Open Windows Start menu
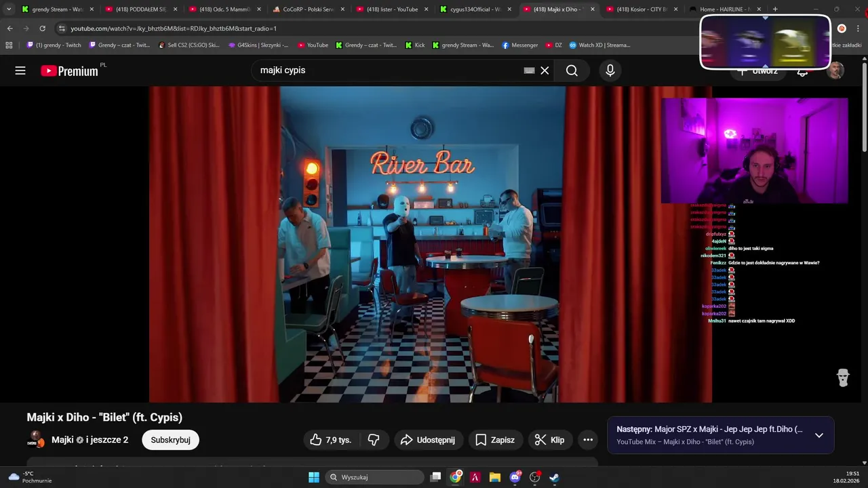 [314, 477]
